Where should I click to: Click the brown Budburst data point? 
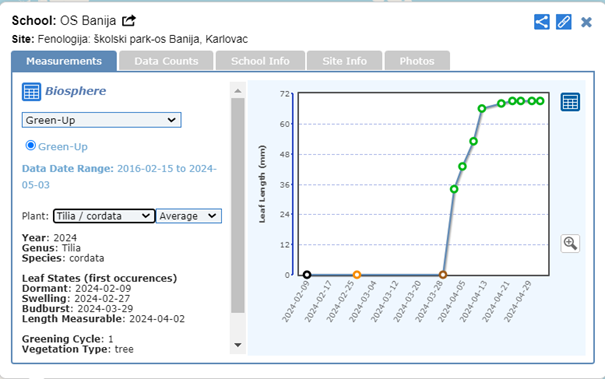point(443,275)
